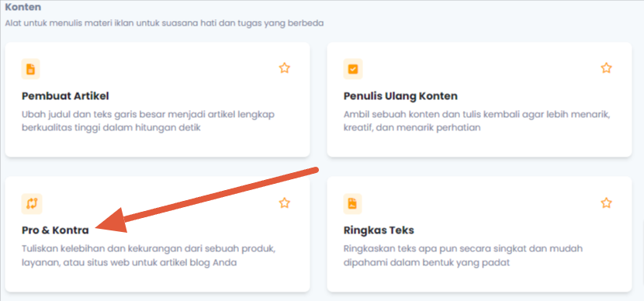Image resolution: width=644 pixels, height=301 pixels.
Task: Click the Penulis Ulang Konten checkmark icon
Action: [353, 69]
